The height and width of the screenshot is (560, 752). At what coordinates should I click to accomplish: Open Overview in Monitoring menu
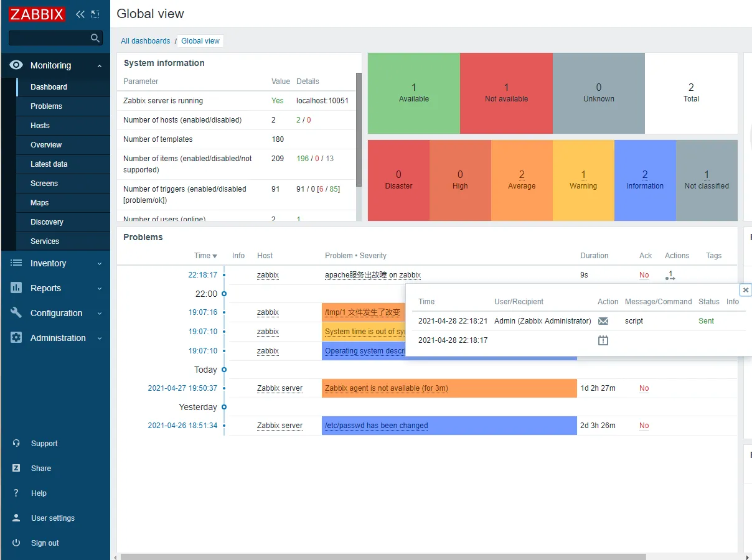coord(63,145)
